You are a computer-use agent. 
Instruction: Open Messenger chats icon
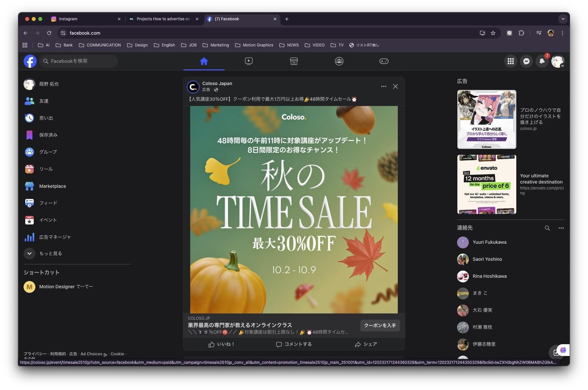(526, 61)
